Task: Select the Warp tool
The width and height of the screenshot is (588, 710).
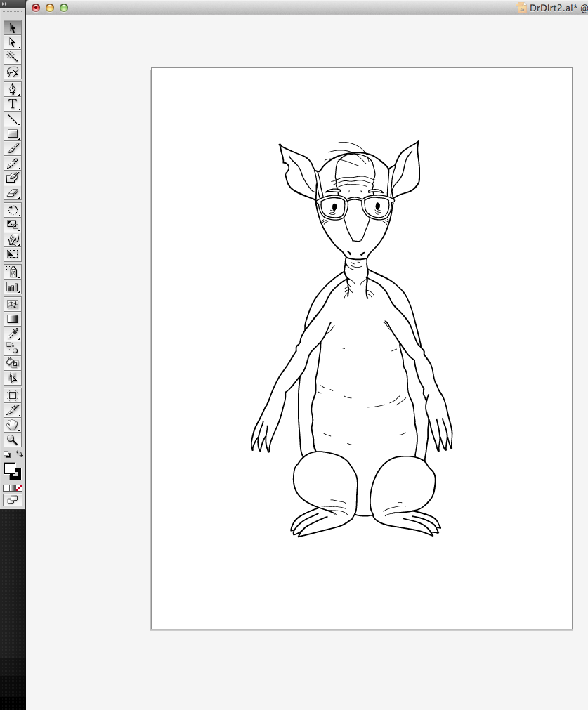Action: (x=12, y=239)
